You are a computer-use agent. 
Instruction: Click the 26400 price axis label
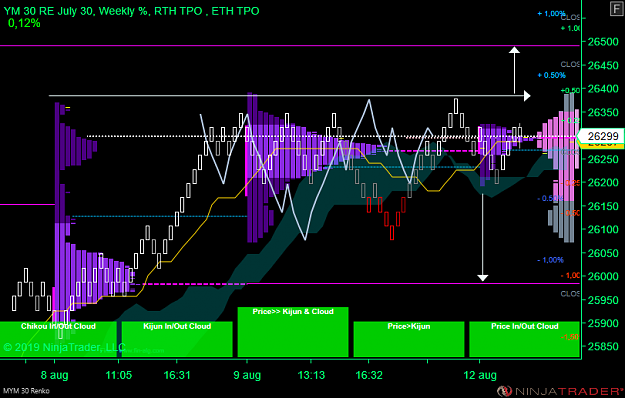click(603, 89)
